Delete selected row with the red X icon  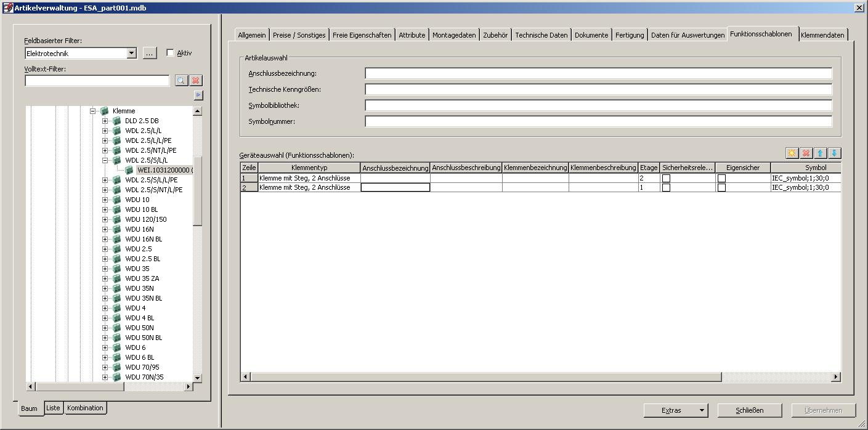click(806, 153)
